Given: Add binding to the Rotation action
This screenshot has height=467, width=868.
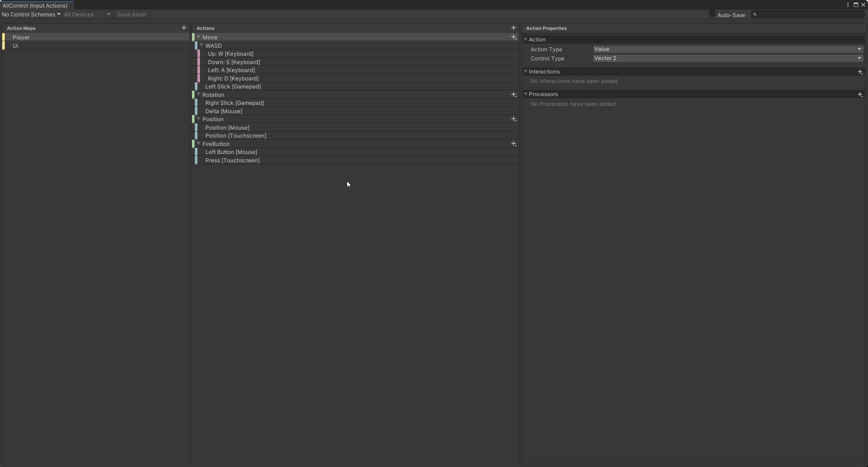Looking at the screenshot, I should [x=514, y=95].
